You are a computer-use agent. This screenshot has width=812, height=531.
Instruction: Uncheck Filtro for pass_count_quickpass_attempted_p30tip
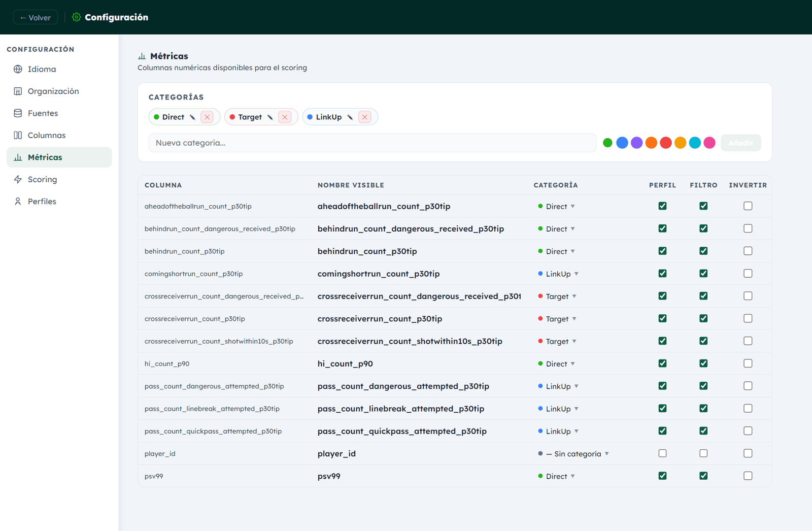(703, 431)
